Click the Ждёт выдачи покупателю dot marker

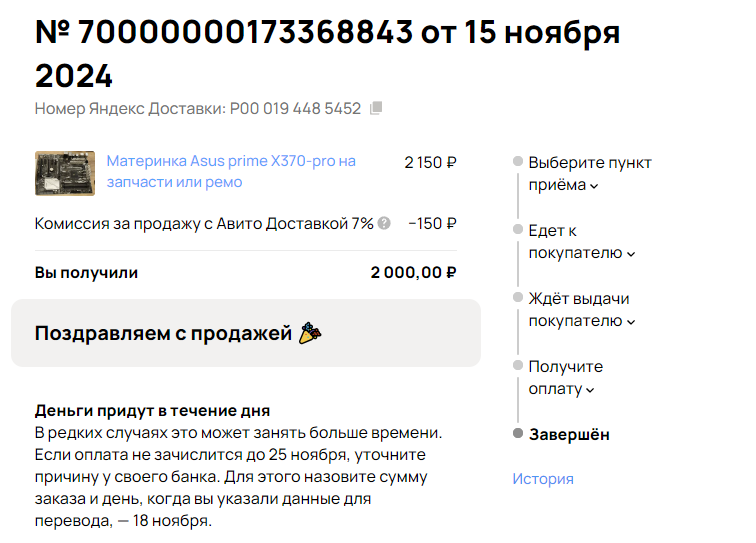tap(518, 297)
